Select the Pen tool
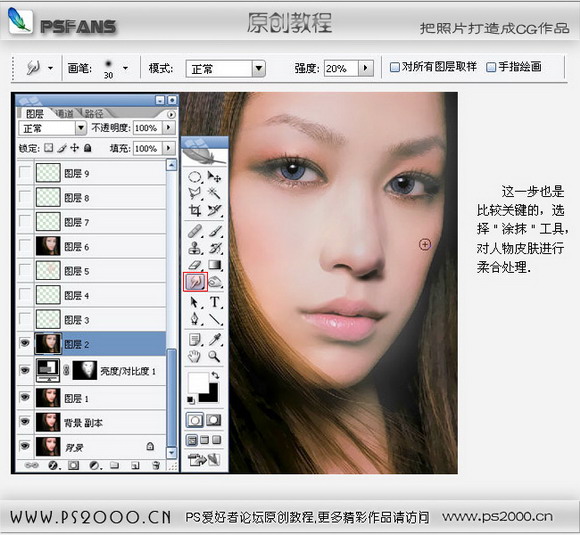580x535 pixels. click(x=195, y=319)
